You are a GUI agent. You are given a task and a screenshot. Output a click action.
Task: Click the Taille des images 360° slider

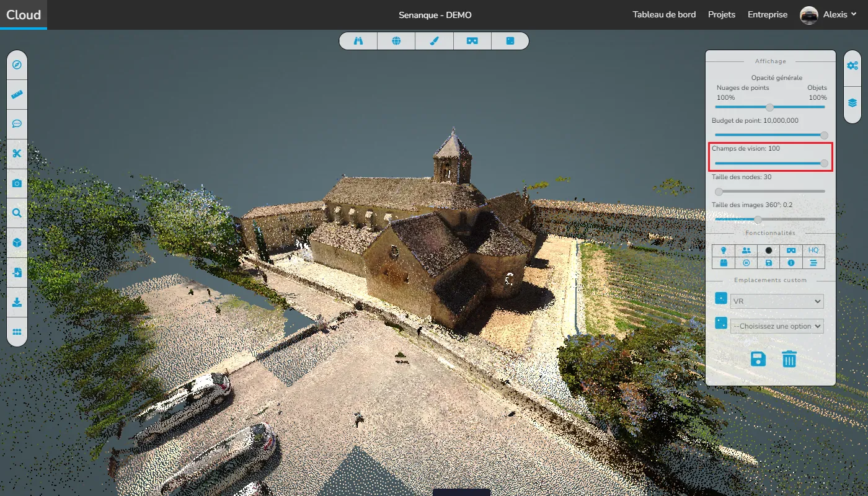click(770, 219)
